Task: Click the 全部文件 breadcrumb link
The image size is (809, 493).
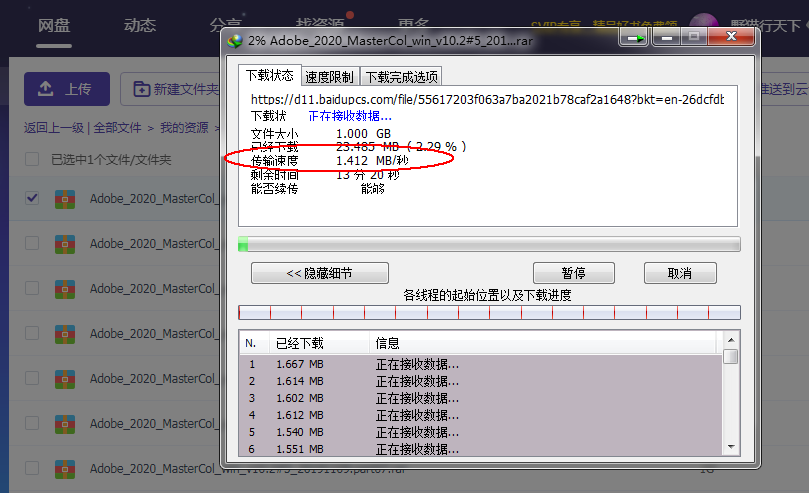Action: 117,127
